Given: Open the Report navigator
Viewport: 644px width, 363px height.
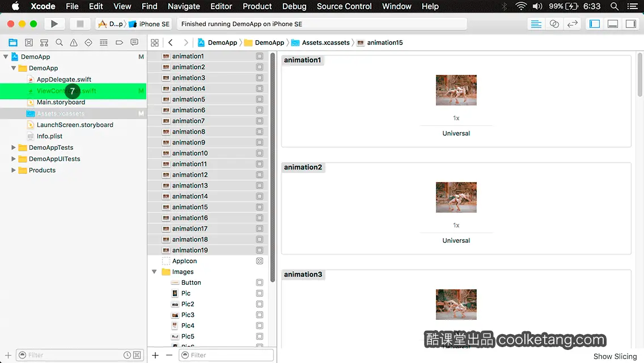Looking at the screenshot, I should coord(134,43).
